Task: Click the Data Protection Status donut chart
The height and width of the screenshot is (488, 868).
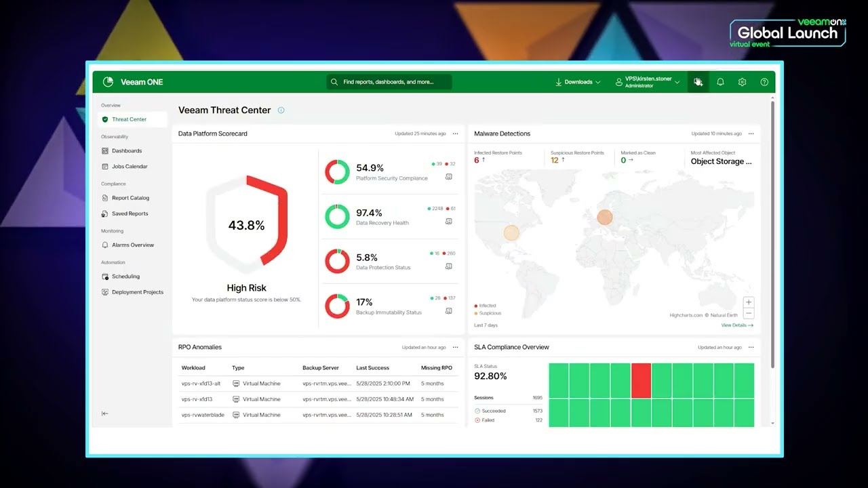Action: 337,261
